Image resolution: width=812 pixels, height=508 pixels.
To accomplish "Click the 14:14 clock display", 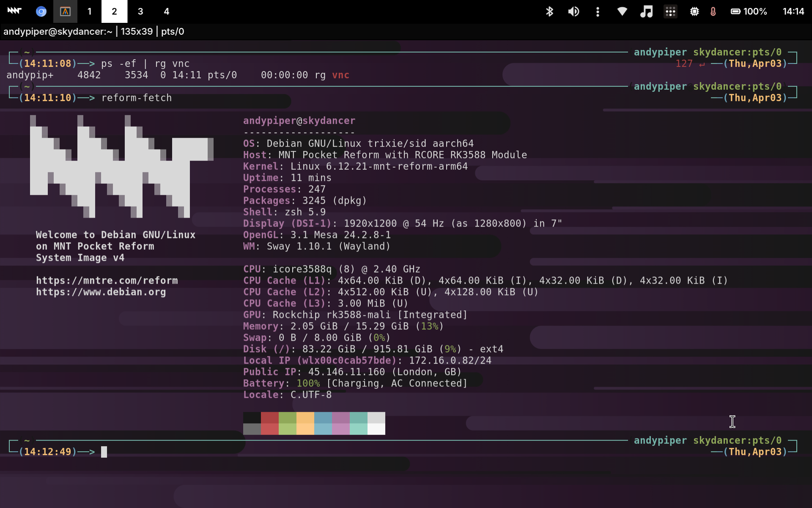I will click(x=793, y=11).
